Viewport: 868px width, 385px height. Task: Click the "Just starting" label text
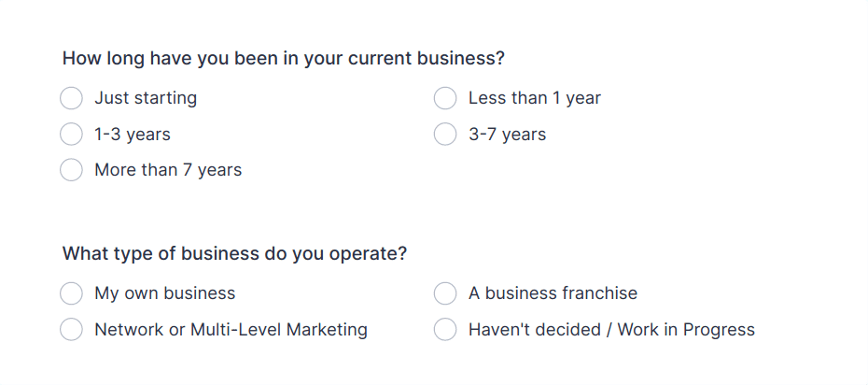146,99
